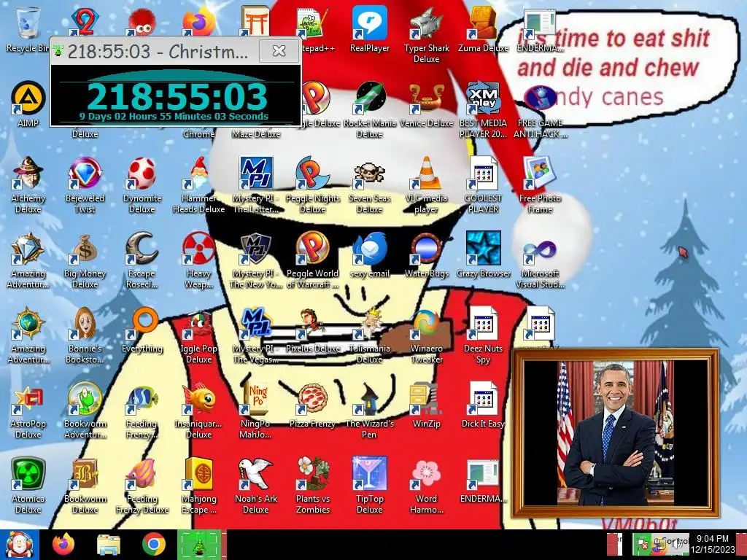Open Firefox from the taskbar
Viewport: 747px width, 560px height.
63,545
